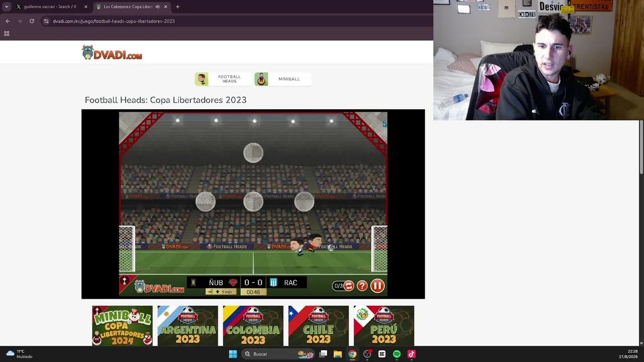The width and height of the screenshot is (644, 362).
Task: Open OBS Studio from the taskbar
Action: click(367, 354)
